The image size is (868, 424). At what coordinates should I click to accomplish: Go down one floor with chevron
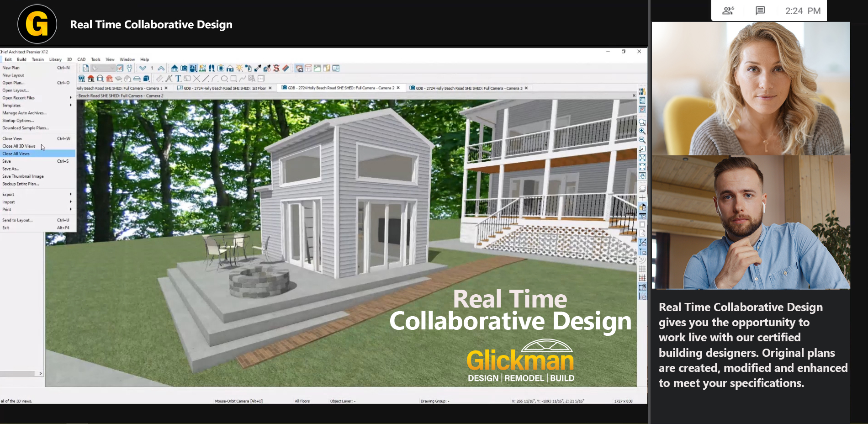143,68
